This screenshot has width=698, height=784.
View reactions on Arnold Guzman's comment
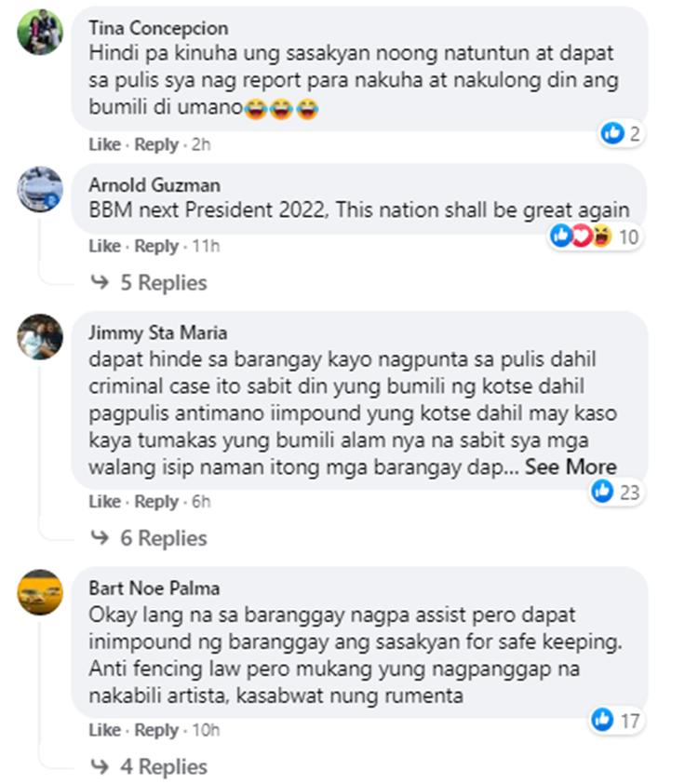coord(595,237)
